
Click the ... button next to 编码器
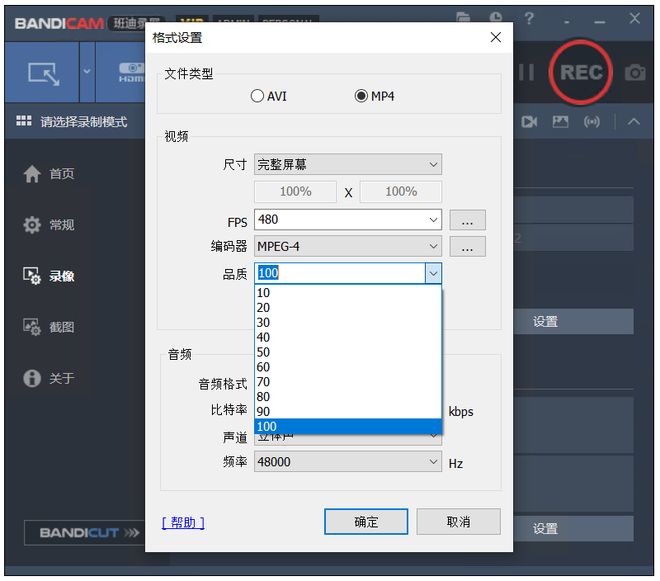[x=467, y=246]
